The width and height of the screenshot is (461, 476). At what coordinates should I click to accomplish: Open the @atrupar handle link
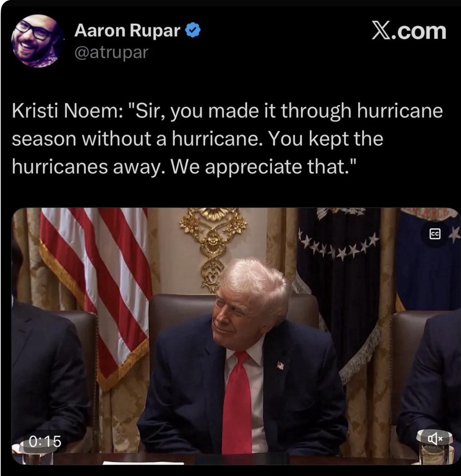pyautogui.click(x=111, y=52)
